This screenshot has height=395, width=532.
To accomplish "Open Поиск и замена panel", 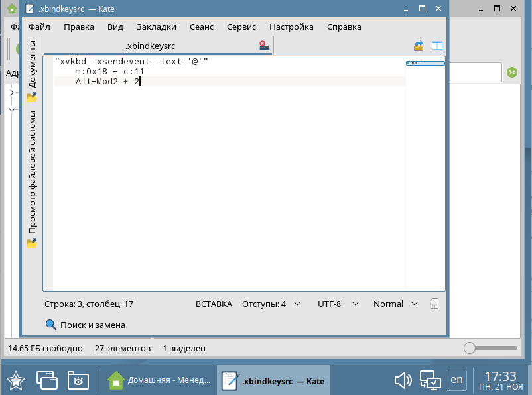I will tap(85, 325).
